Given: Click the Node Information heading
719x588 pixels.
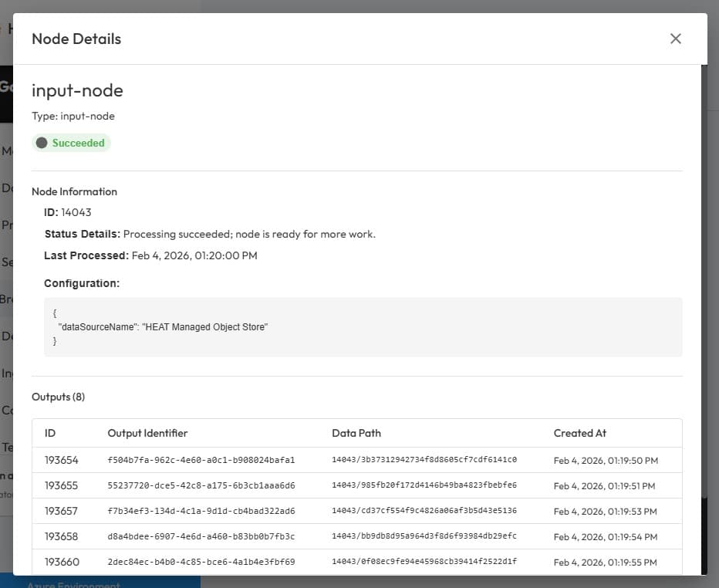Looking at the screenshot, I should coord(74,191).
